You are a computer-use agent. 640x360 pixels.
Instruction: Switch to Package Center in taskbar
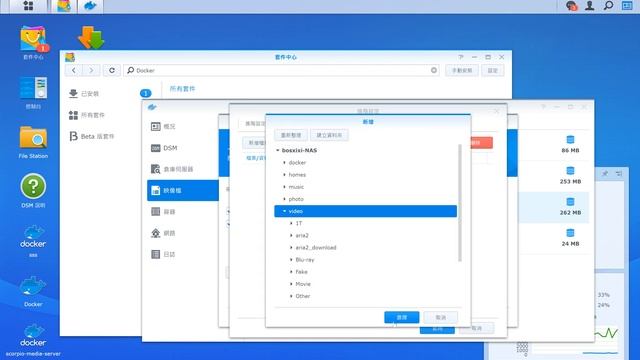click(64, 6)
